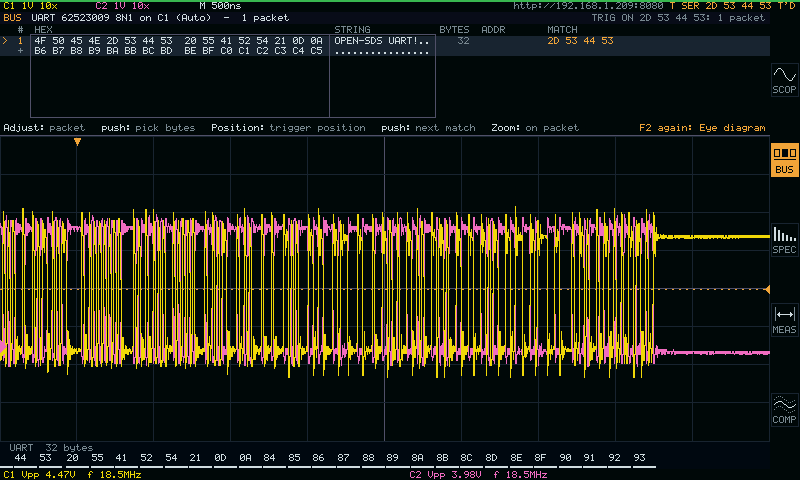This screenshot has height=480, width=800.
Task: Select the MATCH column header
Action: coord(562,30)
